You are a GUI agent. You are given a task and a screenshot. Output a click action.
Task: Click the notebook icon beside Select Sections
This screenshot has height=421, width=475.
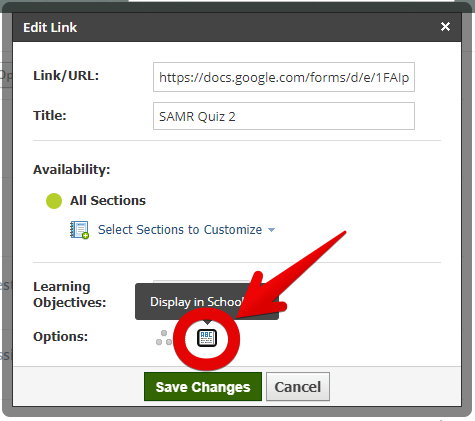pyautogui.click(x=79, y=230)
